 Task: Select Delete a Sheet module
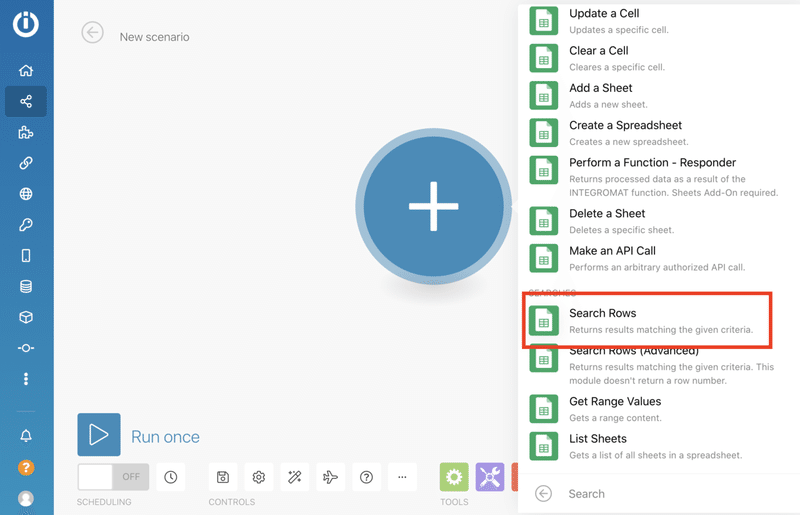coord(659,221)
